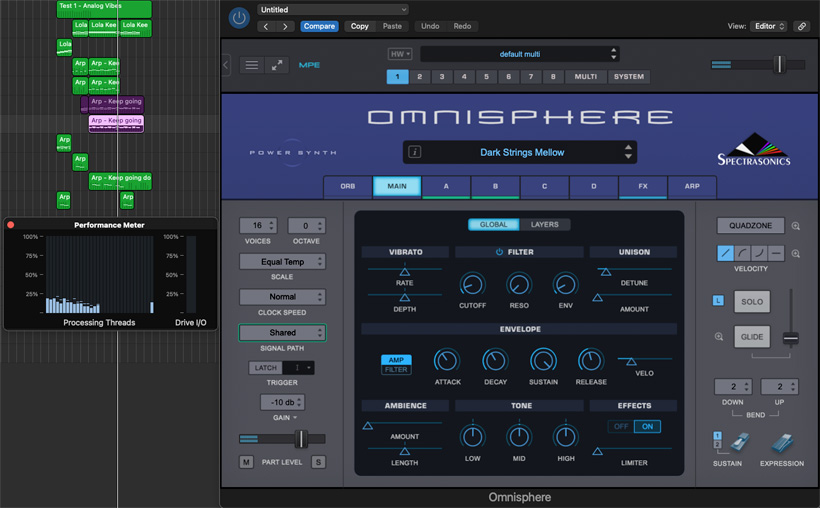Switch to the FX tab
Screen dimensions: 820x508
point(643,186)
